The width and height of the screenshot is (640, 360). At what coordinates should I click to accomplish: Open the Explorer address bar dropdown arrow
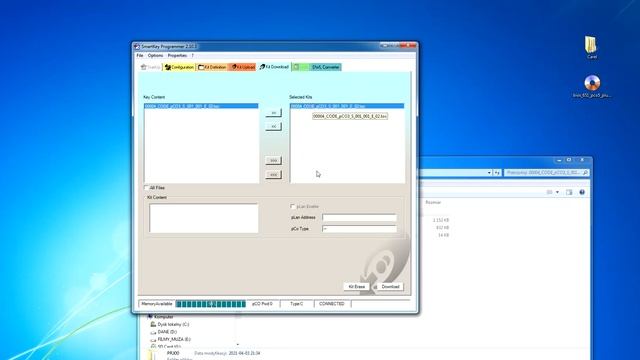coord(489,173)
